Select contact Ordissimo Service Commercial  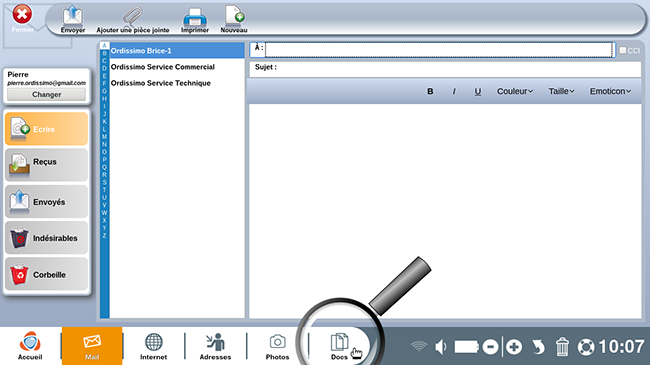point(177,67)
